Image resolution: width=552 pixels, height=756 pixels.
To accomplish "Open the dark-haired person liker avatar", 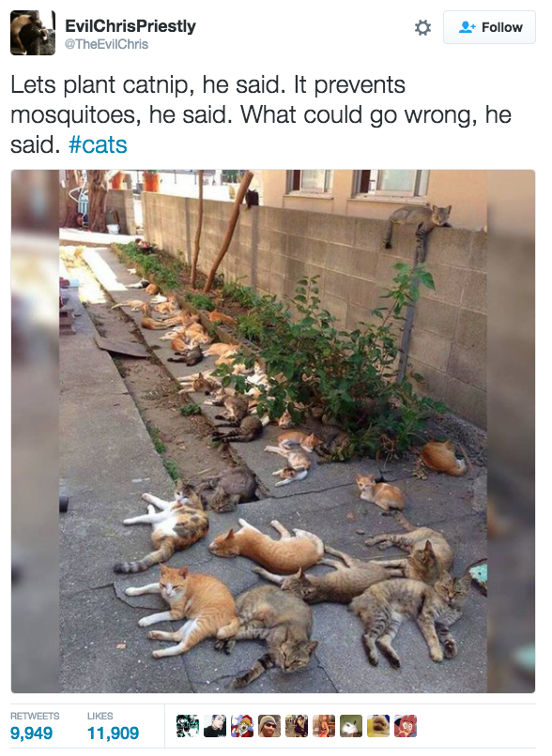I will [x=215, y=726].
